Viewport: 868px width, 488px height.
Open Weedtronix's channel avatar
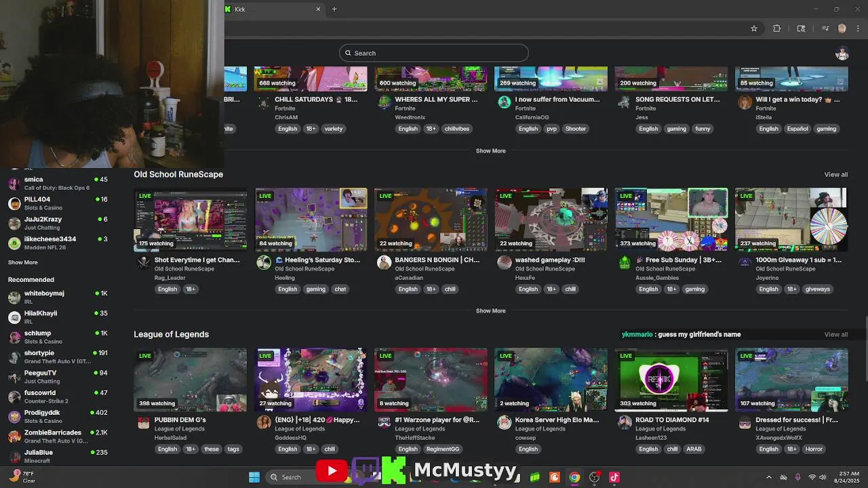(384, 102)
